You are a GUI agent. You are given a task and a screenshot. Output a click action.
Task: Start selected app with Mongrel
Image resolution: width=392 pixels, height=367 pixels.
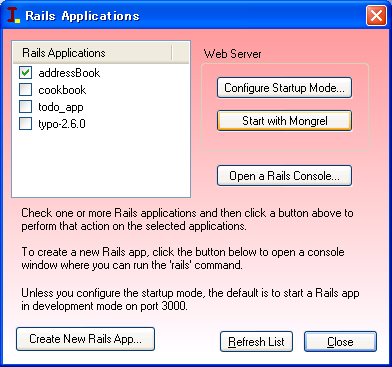(284, 121)
